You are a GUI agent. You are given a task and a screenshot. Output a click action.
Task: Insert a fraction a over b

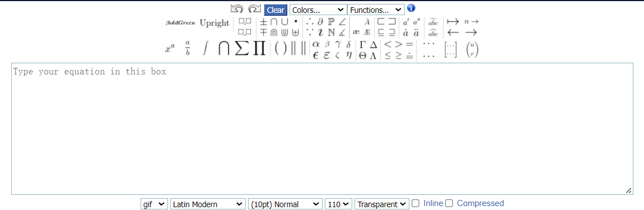188,48
